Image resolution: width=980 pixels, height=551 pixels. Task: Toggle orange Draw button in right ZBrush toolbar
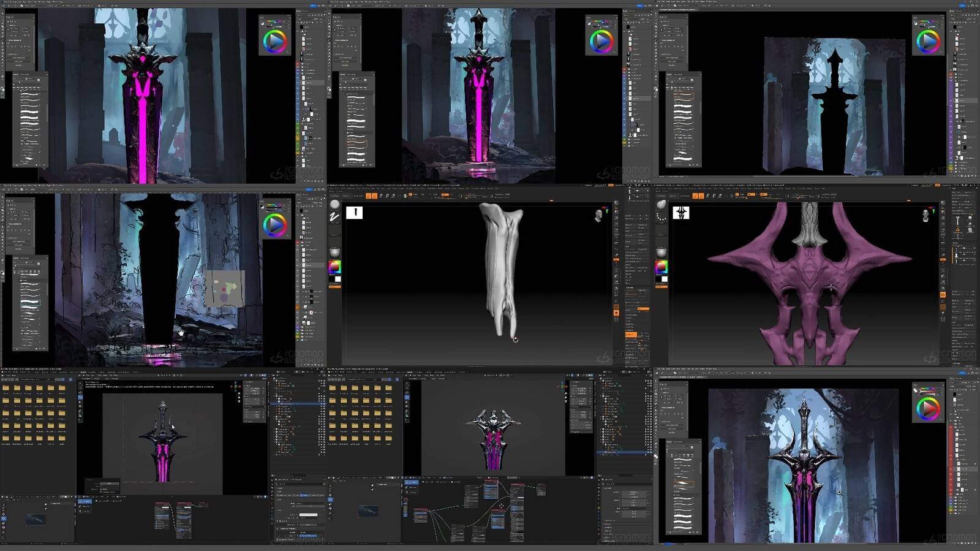click(x=701, y=196)
